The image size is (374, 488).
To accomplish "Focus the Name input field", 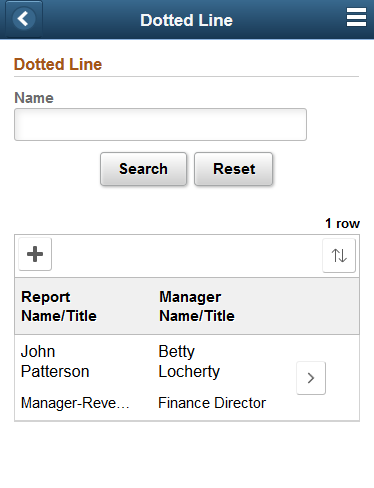I will click(x=160, y=124).
